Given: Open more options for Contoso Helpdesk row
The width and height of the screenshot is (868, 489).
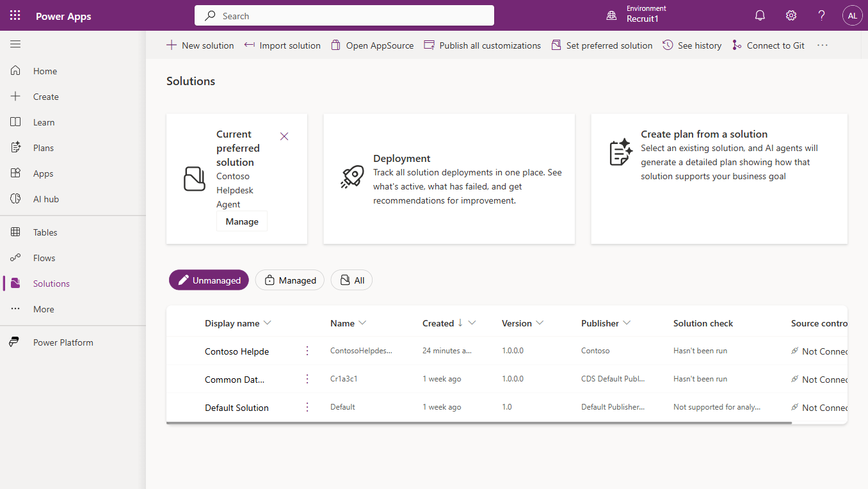Looking at the screenshot, I should 307,351.
